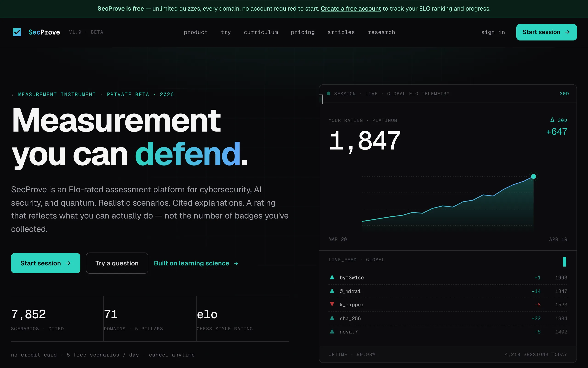Click the 71 domains stat
588x368 pixels.
pyautogui.click(x=111, y=314)
